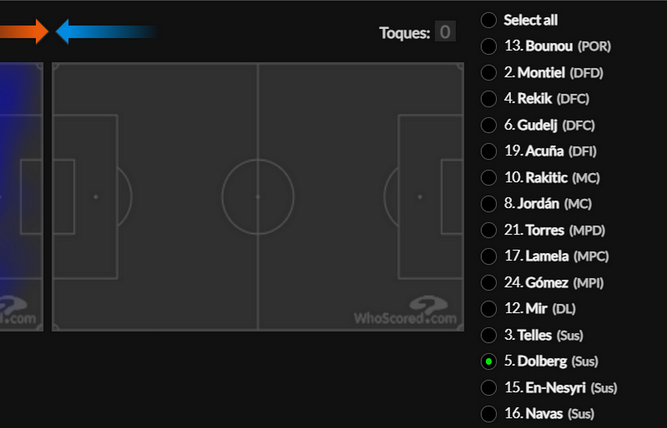
Task: Select substitute 15. En-Nesyri
Action: click(x=489, y=388)
